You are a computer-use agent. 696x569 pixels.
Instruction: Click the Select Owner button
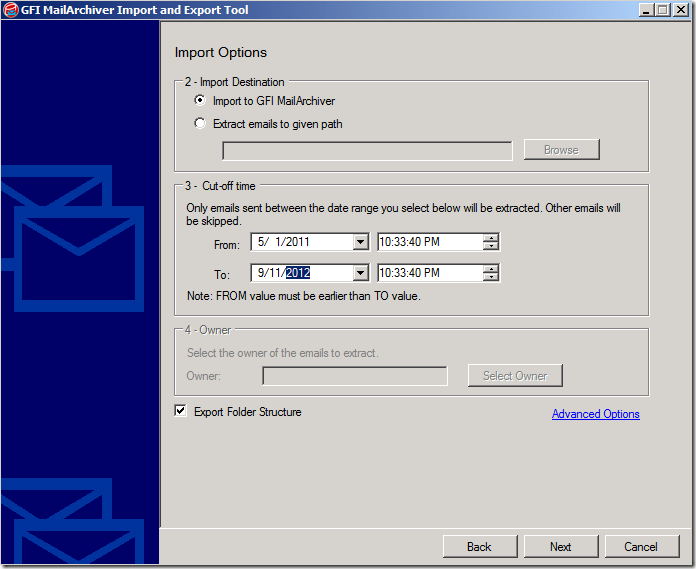[x=515, y=375]
